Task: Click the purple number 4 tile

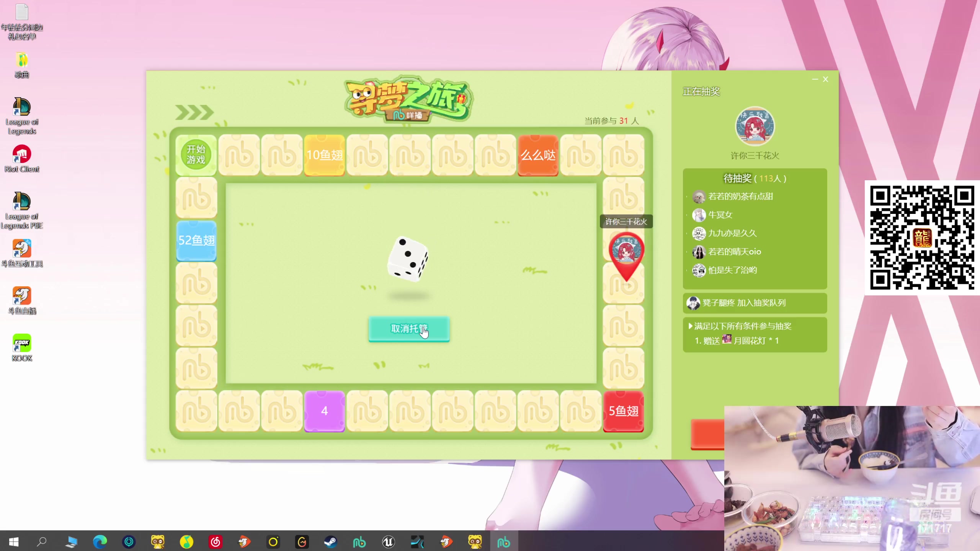Action: tap(324, 411)
